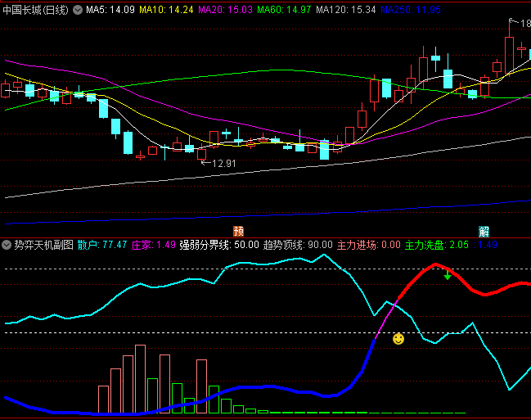Image resolution: width=531 pixels, height=420 pixels.
Task: Click the 趋势顶线: 90.00 label
Action: click(x=298, y=245)
